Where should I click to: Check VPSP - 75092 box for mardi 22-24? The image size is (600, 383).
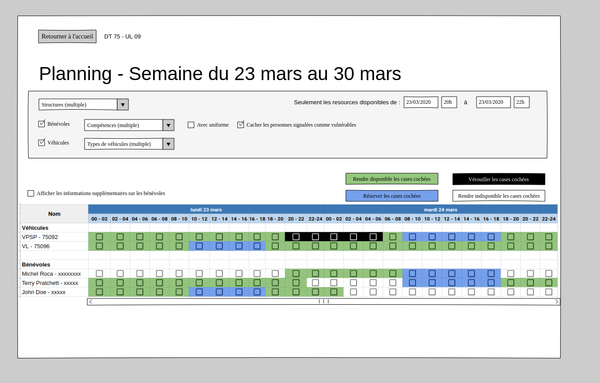tap(549, 237)
